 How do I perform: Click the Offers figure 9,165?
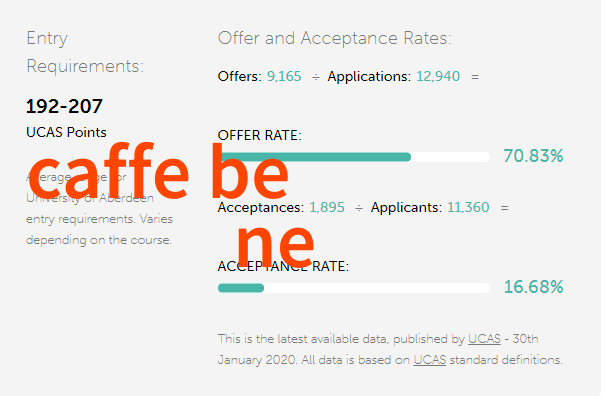pos(284,76)
